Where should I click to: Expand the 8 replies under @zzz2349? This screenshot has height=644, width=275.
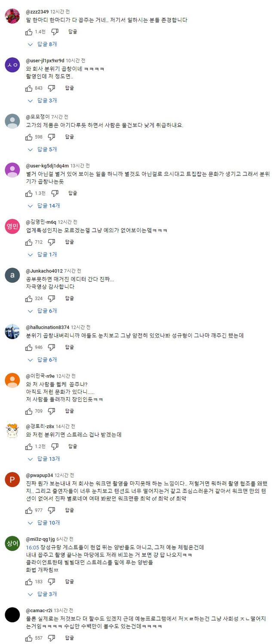[x=43, y=44]
